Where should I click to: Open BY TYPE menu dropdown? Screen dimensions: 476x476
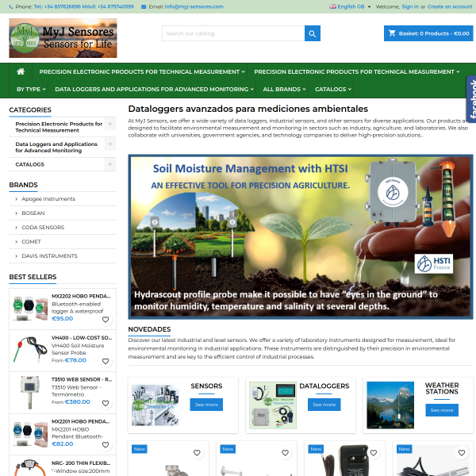31,89
